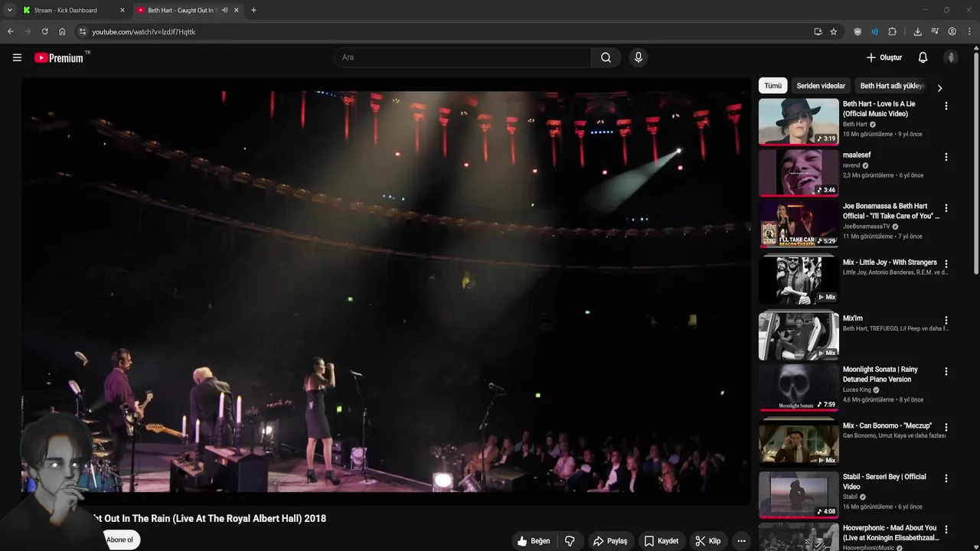Reload the YouTube page
The width and height of the screenshot is (980, 551).
tap(44, 31)
